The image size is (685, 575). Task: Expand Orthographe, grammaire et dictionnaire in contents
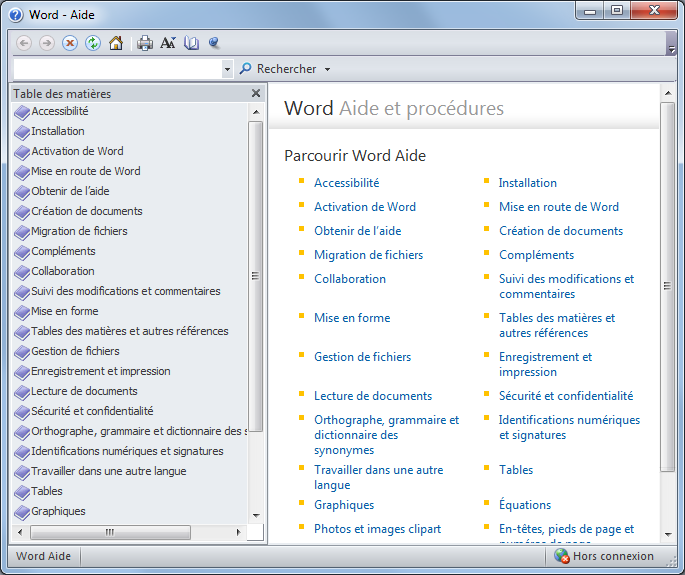[22, 433]
